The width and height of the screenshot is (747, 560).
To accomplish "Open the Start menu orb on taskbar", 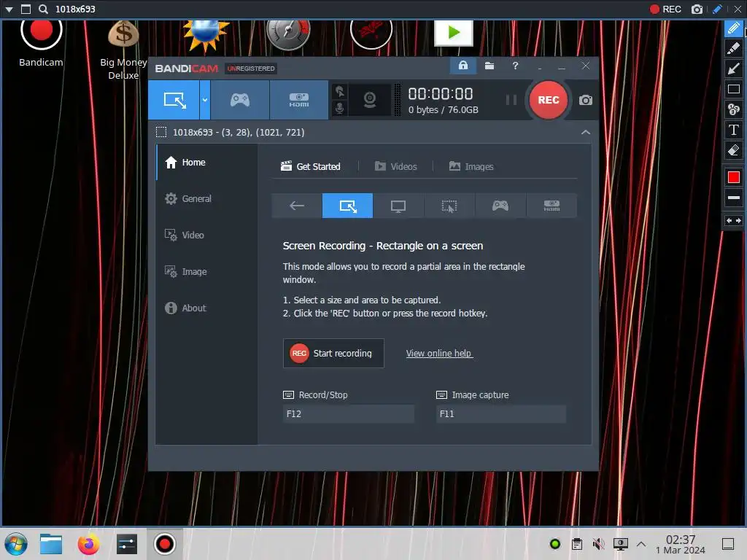I will coord(16,544).
